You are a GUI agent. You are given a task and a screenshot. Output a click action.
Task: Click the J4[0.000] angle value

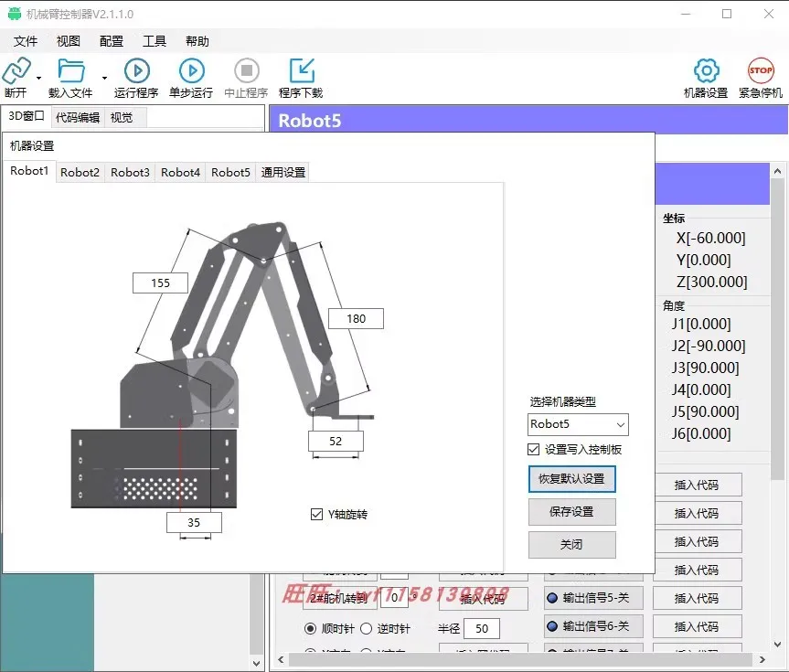pyautogui.click(x=701, y=389)
